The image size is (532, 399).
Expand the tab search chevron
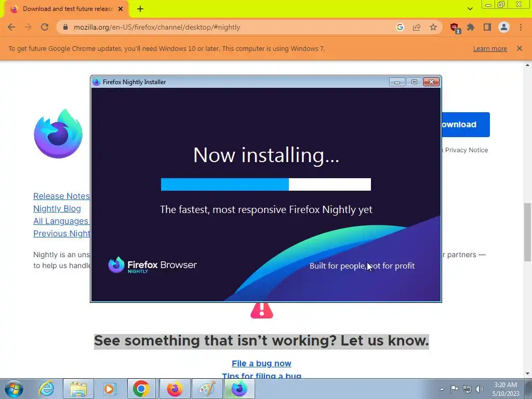(x=470, y=9)
